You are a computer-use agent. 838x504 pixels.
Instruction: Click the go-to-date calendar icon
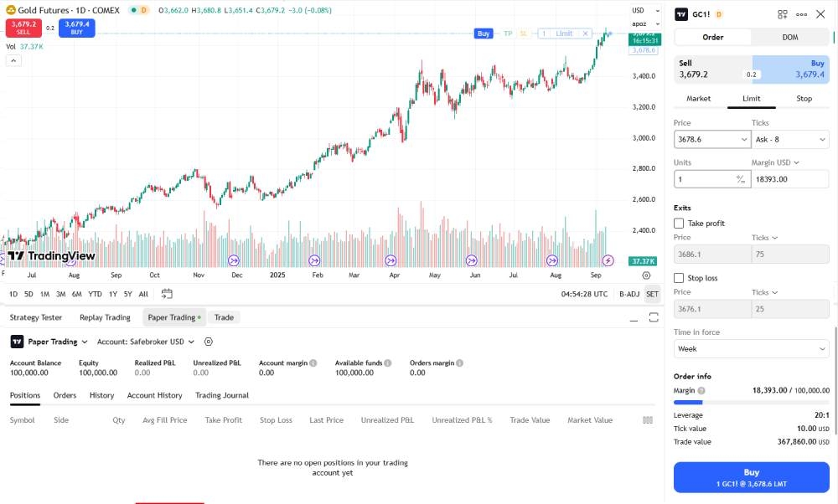tap(167, 294)
